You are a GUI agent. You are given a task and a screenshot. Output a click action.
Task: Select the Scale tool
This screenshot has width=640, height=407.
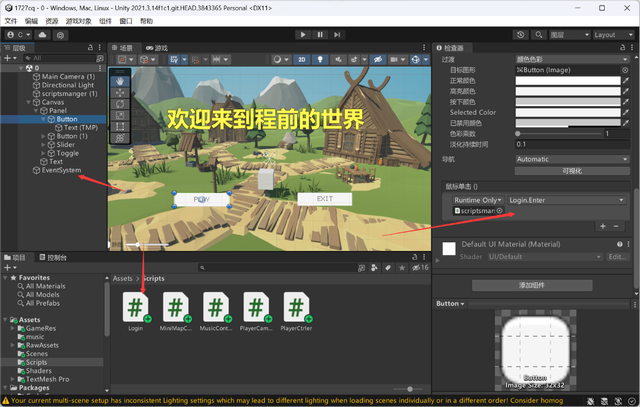(120, 116)
